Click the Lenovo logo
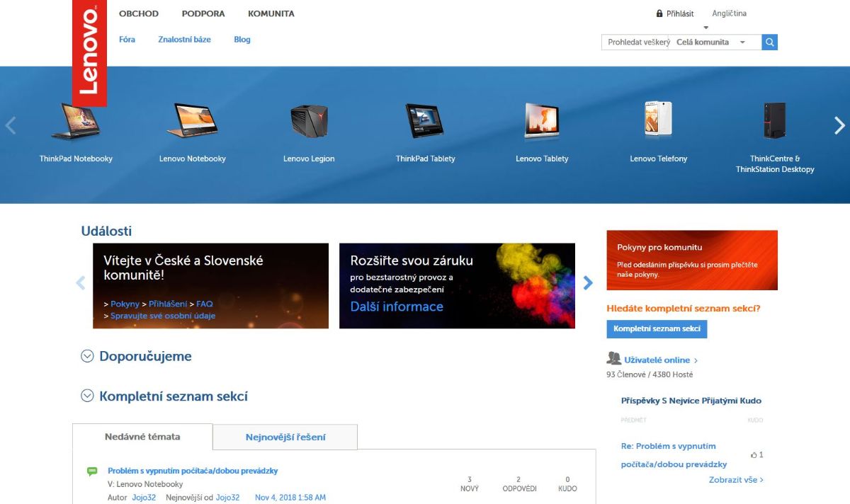 (89, 52)
